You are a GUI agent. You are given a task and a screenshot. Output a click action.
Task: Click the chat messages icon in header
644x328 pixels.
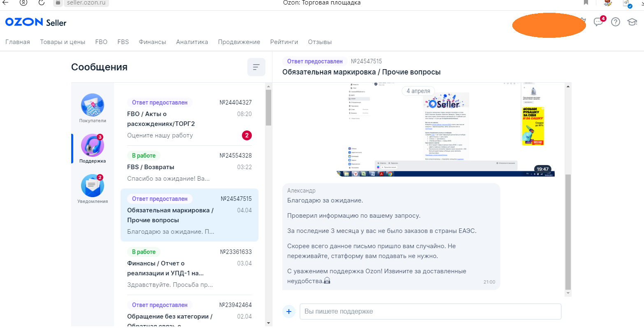[598, 22]
